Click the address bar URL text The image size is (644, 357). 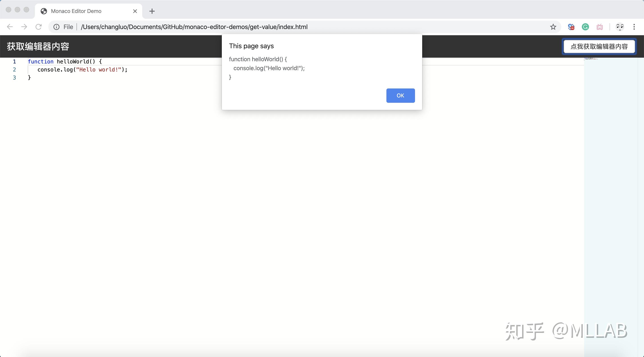pyautogui.click(x=194, y=27)
